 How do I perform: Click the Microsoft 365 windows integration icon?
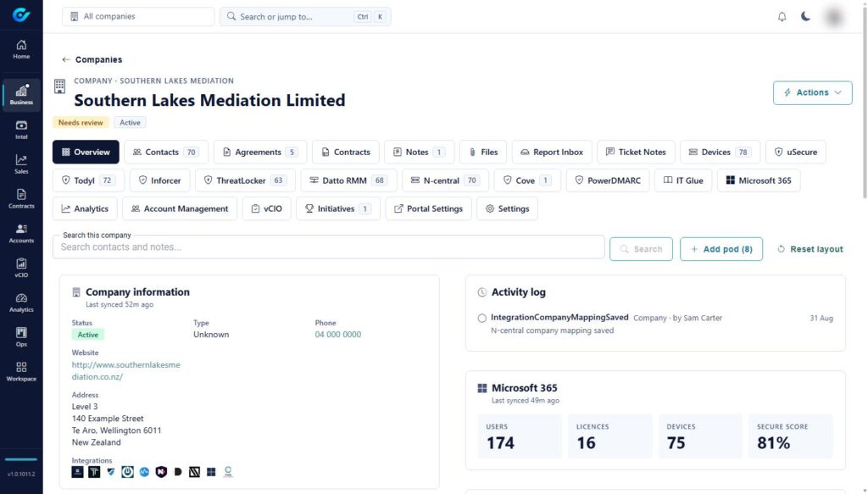[211, 472]
